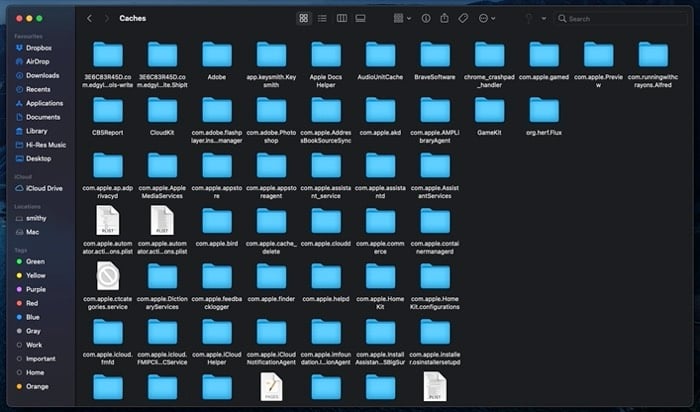Open Recents in the sidebar
The height and width of the screenshot is (412, 700).
pos(33,89)
